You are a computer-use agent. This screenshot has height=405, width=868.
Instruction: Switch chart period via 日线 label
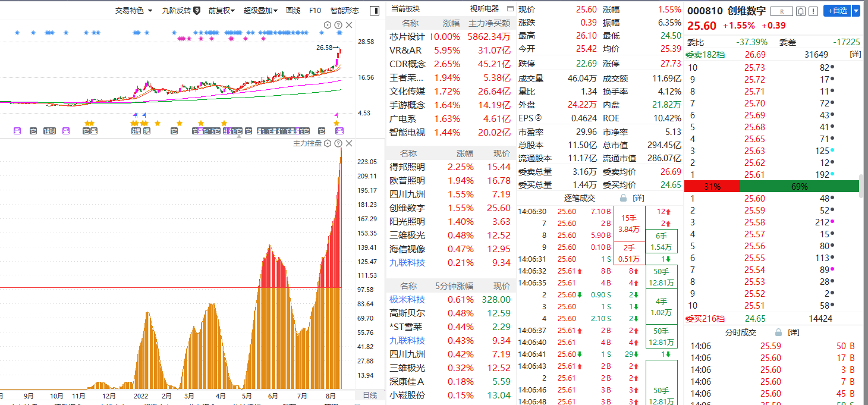(370, 395)
